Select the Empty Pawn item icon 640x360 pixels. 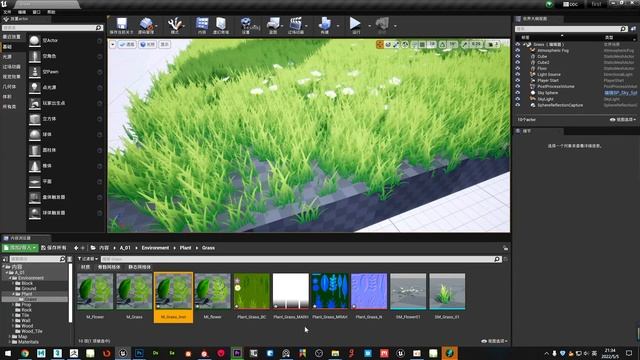(35, 72)
